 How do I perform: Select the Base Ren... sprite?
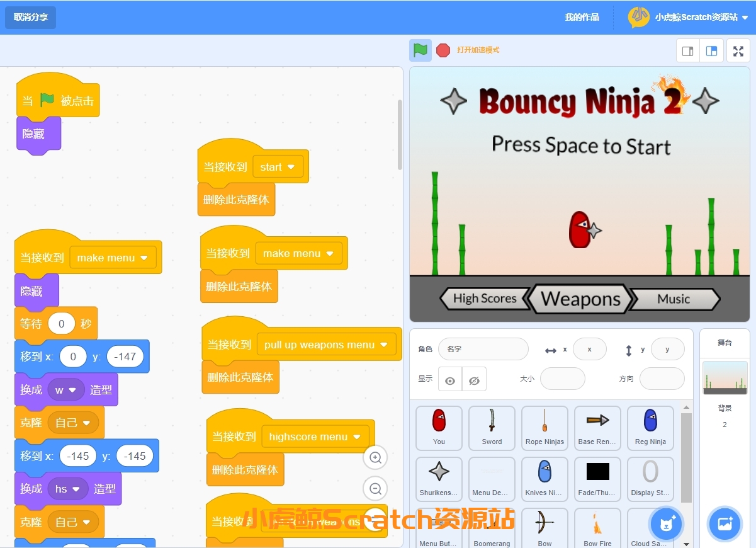coord(597,428)
